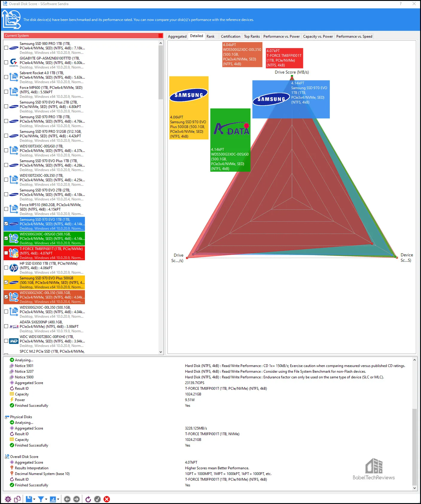Toggle the red Current System box

(161, 36)
